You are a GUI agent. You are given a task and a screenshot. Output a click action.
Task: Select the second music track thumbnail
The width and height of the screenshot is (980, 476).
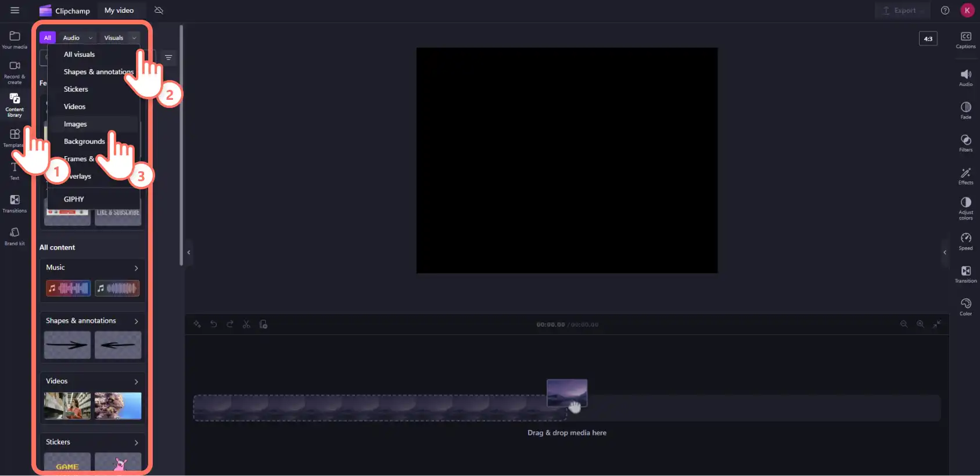click(x=117, y=288)
